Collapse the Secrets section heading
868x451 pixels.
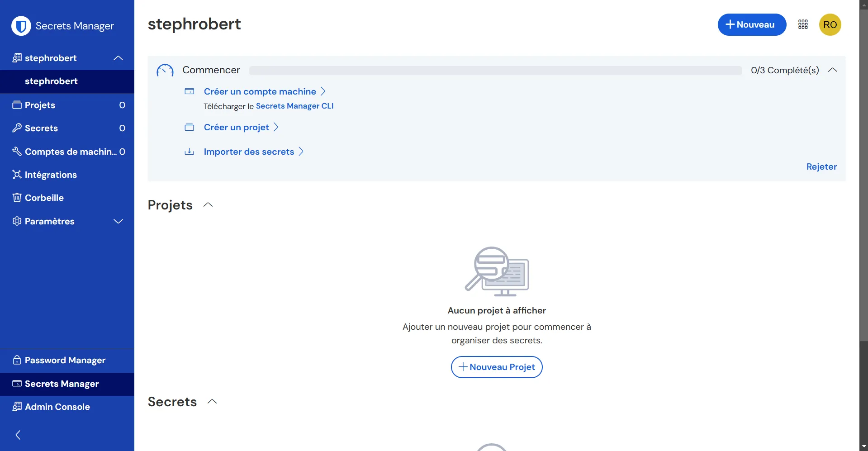point(212,402)
